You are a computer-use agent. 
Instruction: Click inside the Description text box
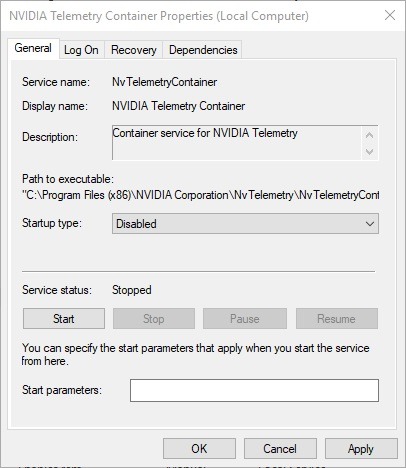237,143
